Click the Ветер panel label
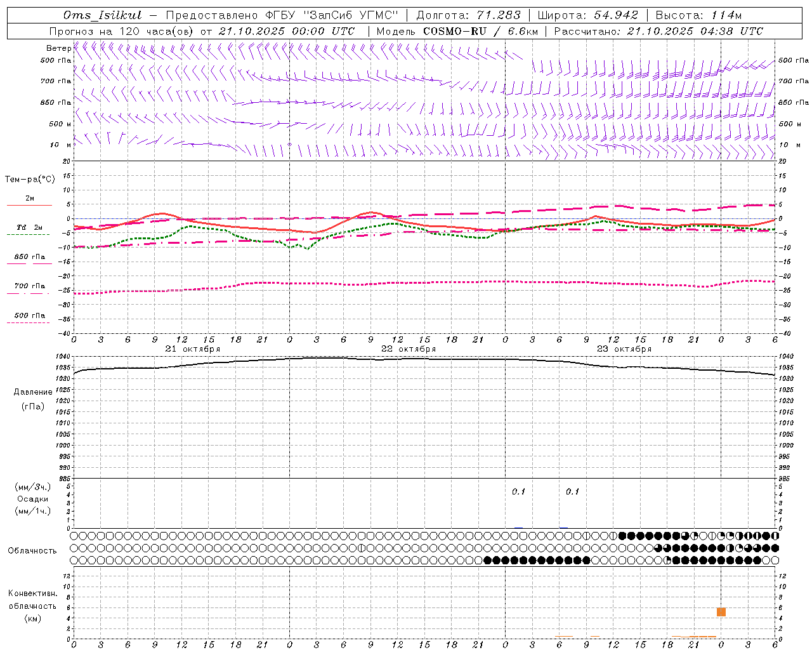Screen dimensions: 812x650 pos(58,48)
